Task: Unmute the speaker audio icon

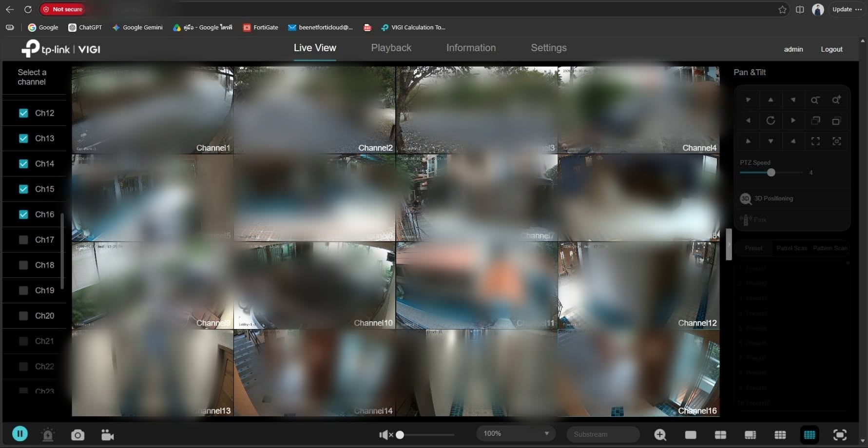Action: pyautogui.click(x=386, y=434)
